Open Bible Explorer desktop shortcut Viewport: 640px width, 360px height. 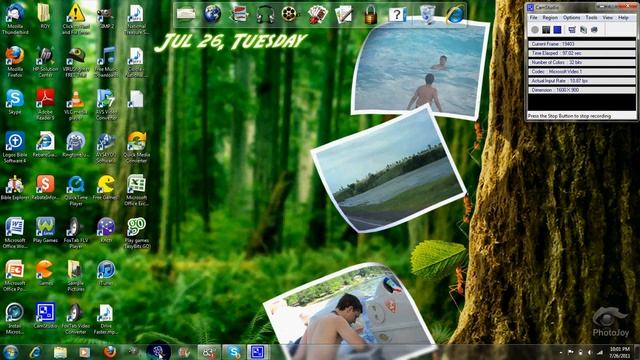tap(15, 188)
